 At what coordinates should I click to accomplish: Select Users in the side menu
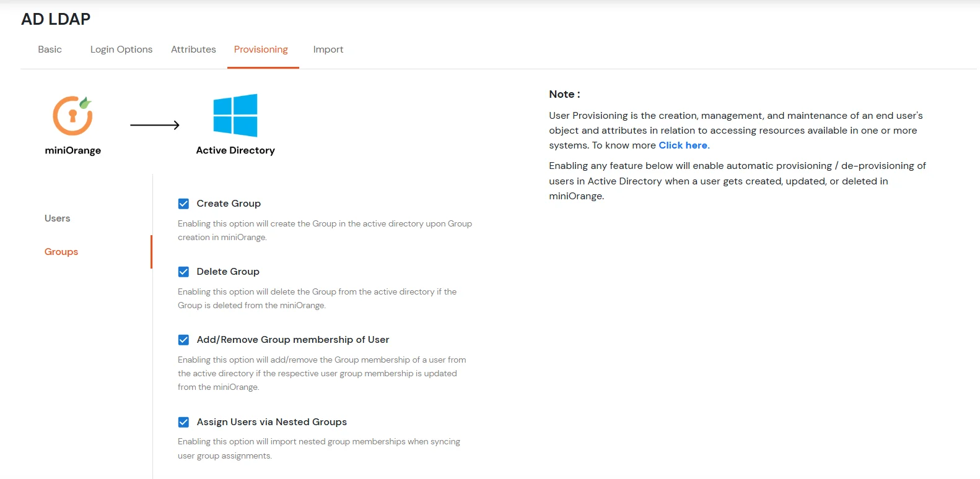58,218
